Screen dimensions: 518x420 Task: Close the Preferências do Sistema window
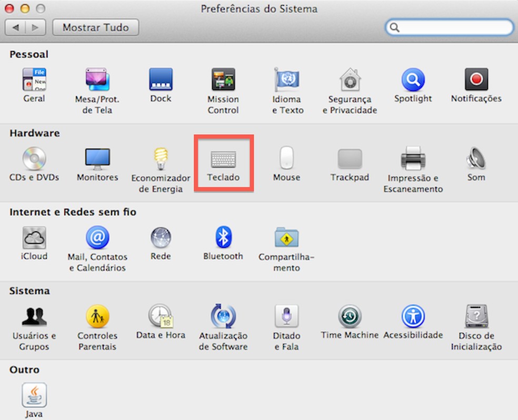coord(9,8)
